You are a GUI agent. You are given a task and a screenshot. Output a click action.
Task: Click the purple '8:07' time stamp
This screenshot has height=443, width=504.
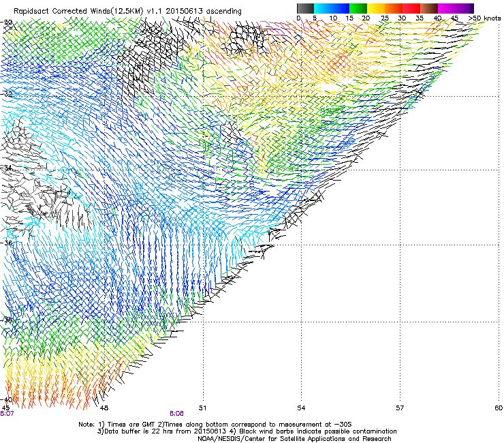point(7,414)
